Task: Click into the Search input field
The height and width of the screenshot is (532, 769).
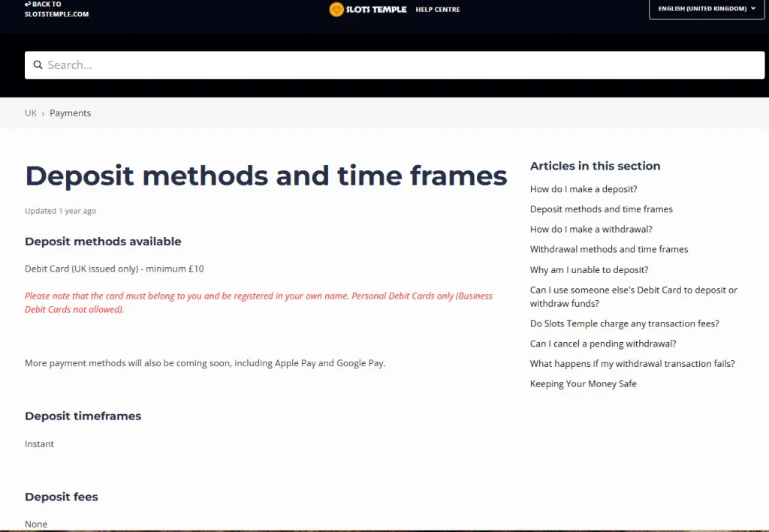Action: (x=394, y=65)
